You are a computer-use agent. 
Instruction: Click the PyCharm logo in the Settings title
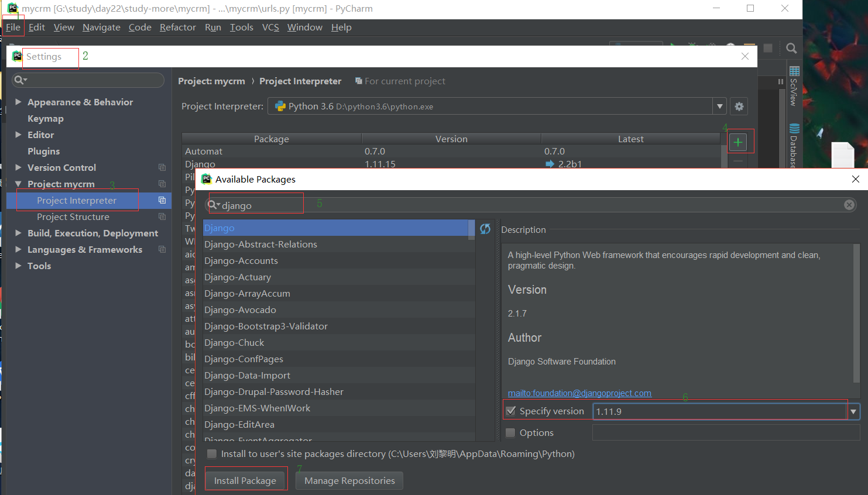click(17, 56)
